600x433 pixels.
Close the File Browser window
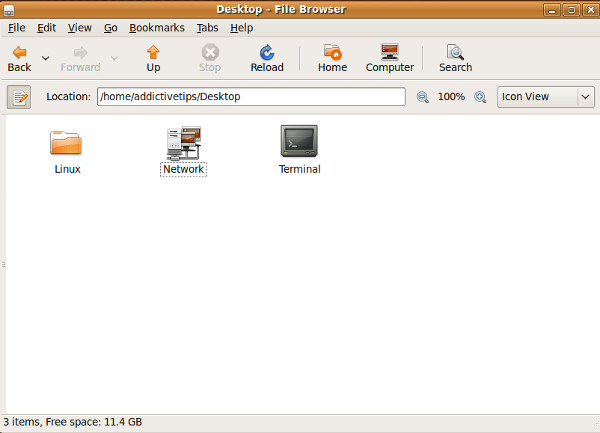point(590,10)
